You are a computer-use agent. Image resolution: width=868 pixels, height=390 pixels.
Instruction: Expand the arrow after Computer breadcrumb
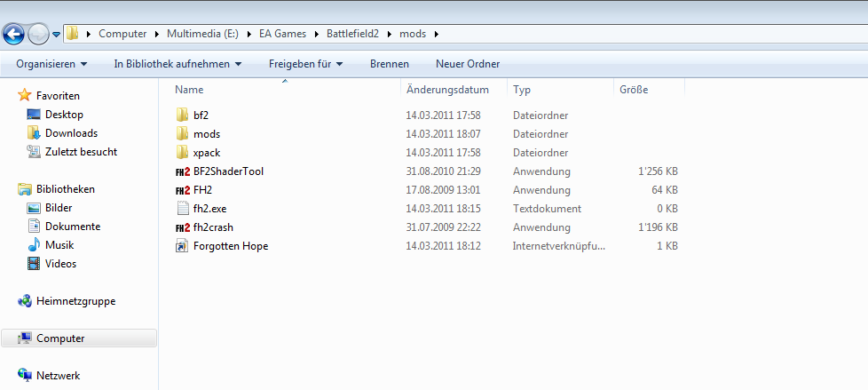(157, 35)
